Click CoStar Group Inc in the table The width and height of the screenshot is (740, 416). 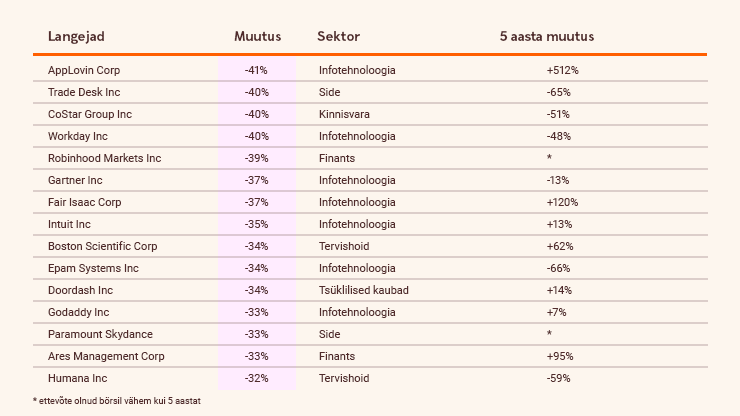coord(90,114)
